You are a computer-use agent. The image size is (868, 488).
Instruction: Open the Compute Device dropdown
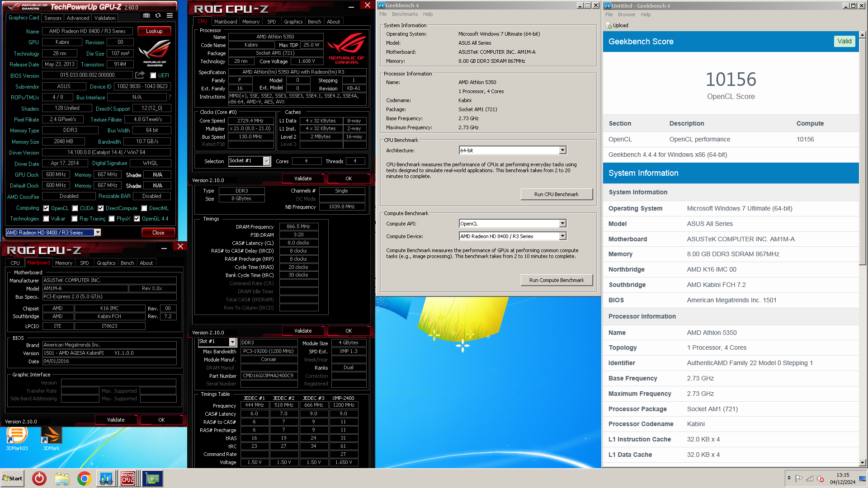coord(563,236)
